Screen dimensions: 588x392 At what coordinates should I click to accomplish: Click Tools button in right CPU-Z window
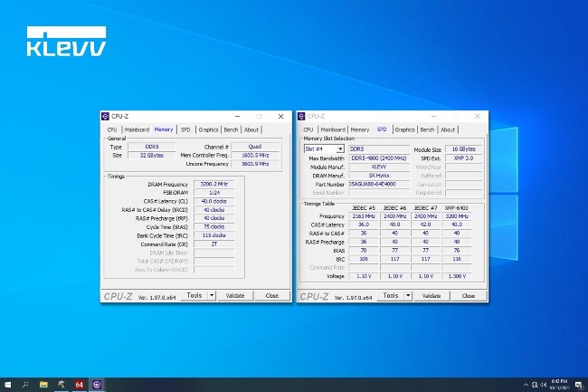(x=391, y=296)
